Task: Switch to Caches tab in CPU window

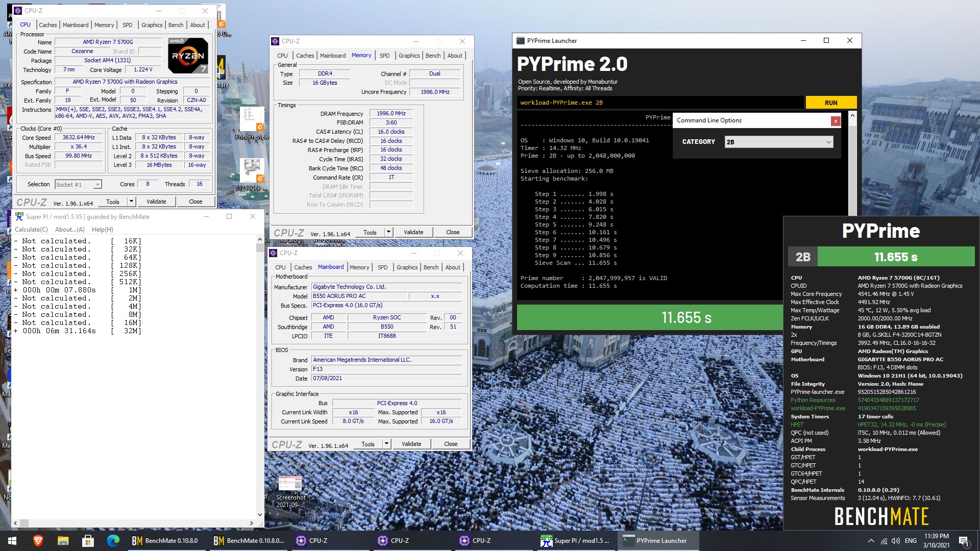Action: coord(48,25)
